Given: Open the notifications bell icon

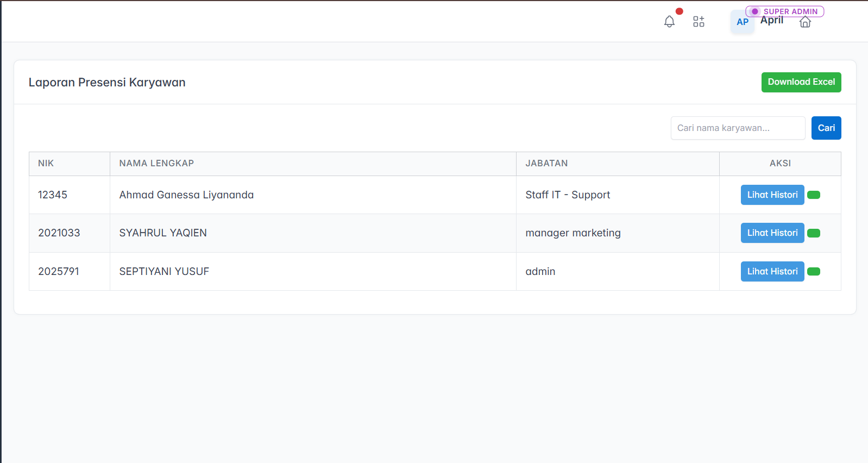Looking at the screenshot, I should click(x=669, y=22).
